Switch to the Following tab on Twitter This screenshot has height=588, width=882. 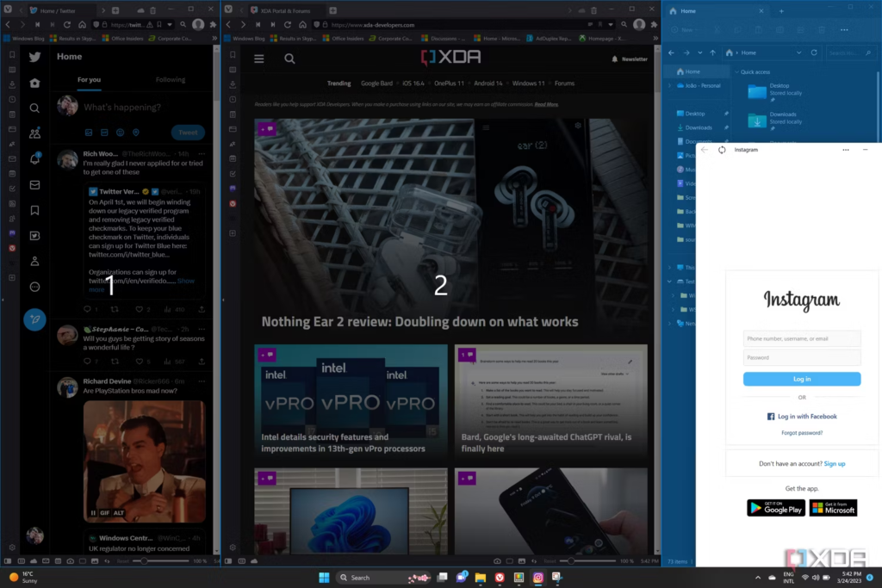tap(171, 80)
